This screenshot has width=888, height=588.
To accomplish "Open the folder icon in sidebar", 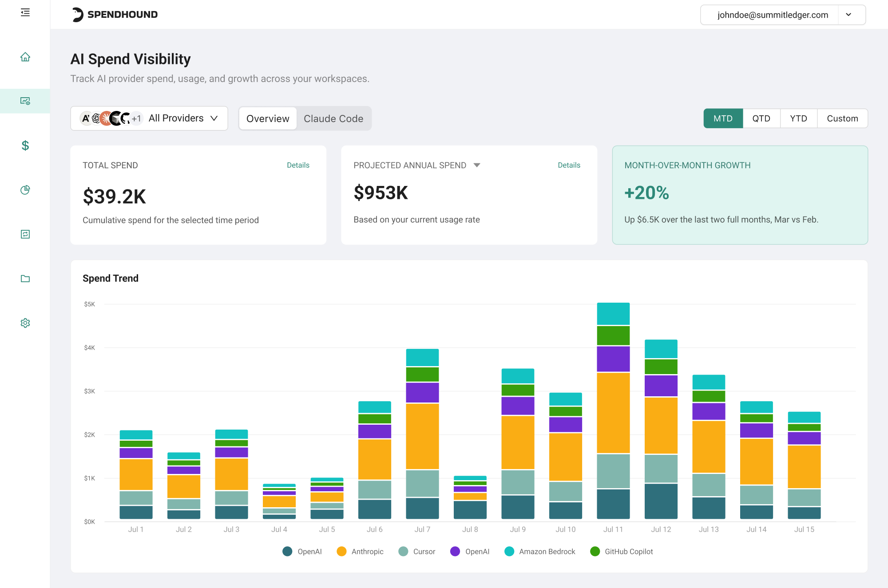I will pyautogui.click(x=25, y=279).
